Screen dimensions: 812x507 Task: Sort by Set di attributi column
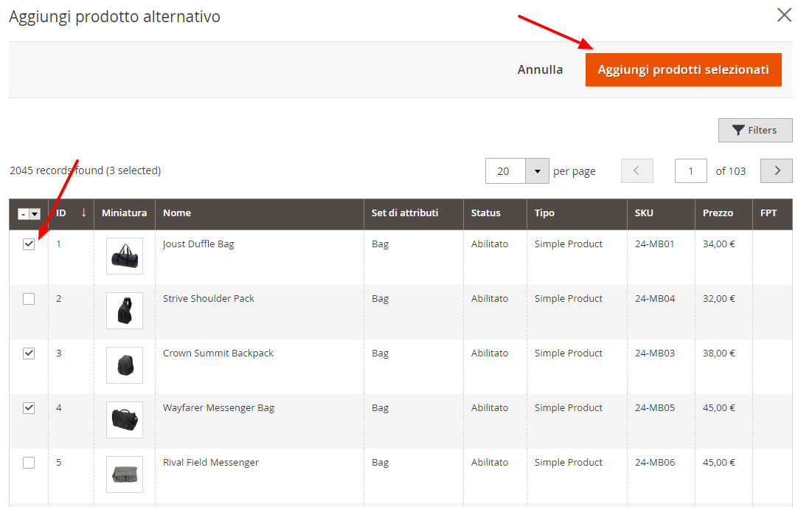413,213
